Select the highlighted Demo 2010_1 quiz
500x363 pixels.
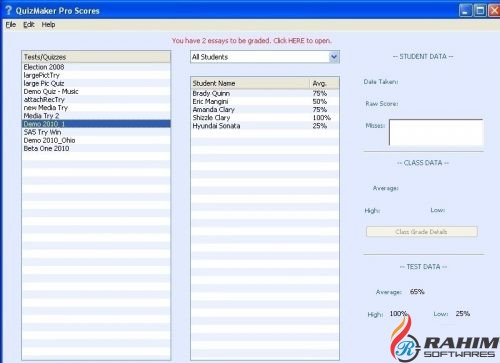coord(96,124)
